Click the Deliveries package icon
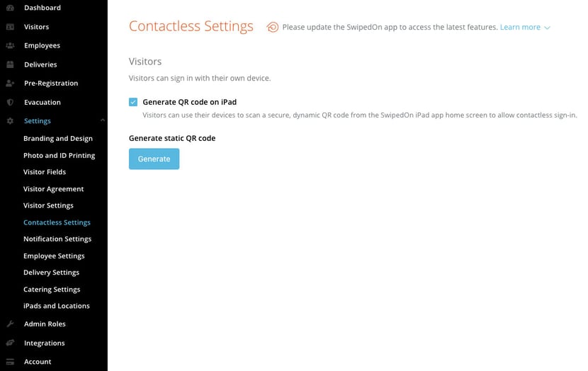 (x=10, y=64)
